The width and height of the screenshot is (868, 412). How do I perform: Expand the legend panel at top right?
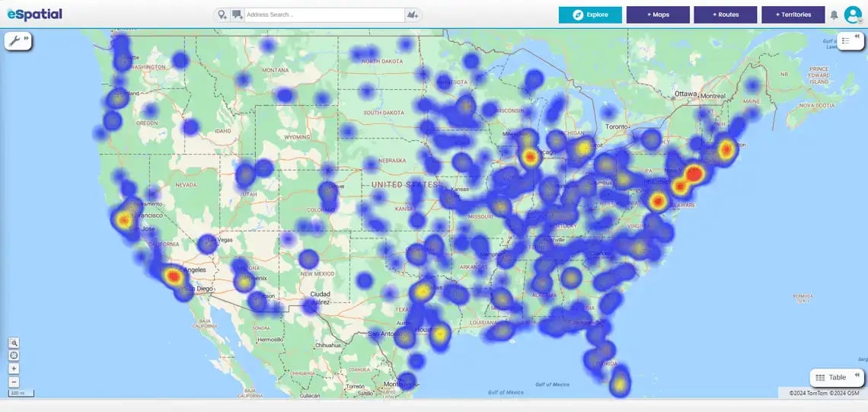[850, 41]
